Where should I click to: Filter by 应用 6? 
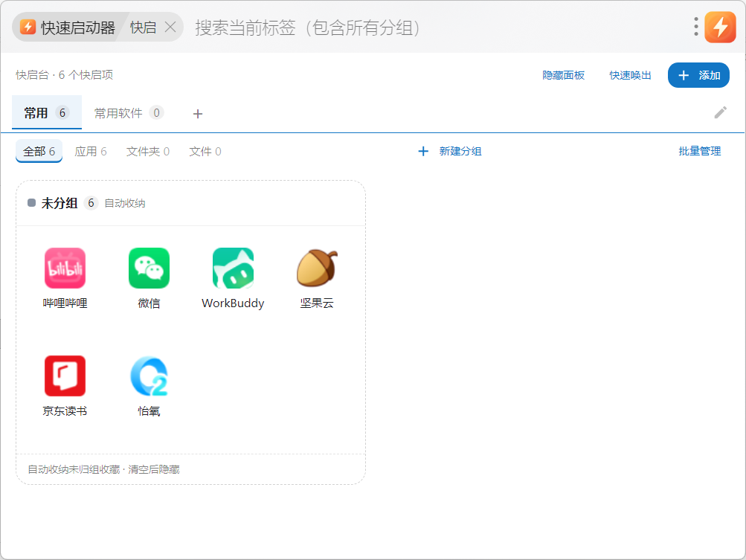click(x=91, y=151)
